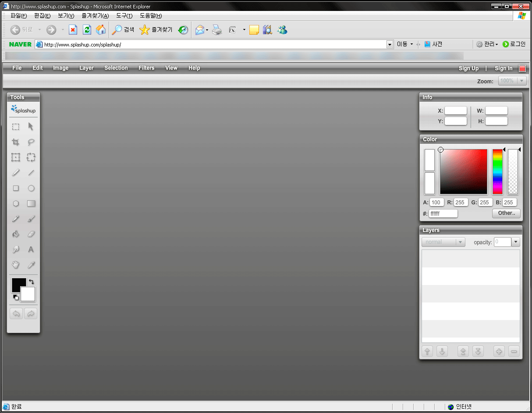Viewport: 532px width, 413px height.
Task: Click the hex color input field
Action: 443,214
